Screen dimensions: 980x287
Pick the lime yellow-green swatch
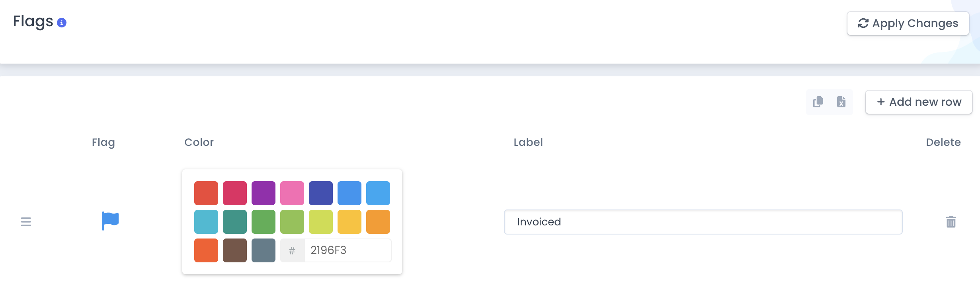(x=321, y=222)
